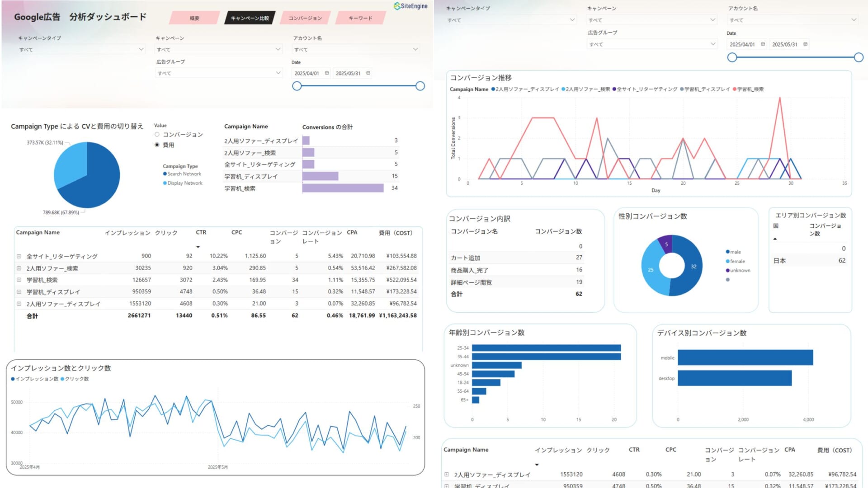Click female legend in gender donut
Viewport: 868px width, 488px height.
736,261
